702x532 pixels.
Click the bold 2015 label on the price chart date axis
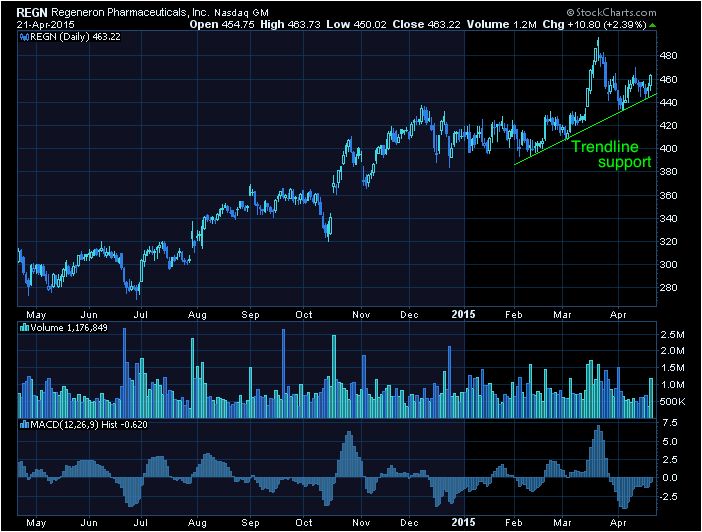[463, 314]
